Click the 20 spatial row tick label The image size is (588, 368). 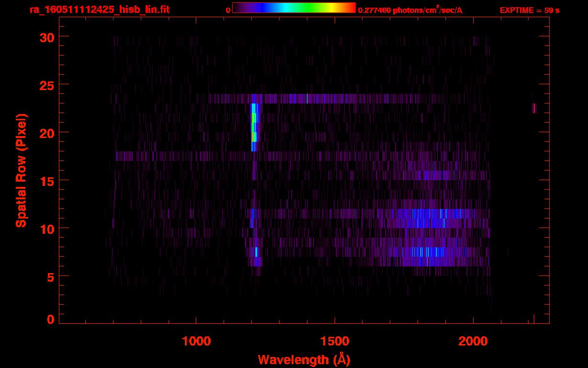tap(47, 133)
